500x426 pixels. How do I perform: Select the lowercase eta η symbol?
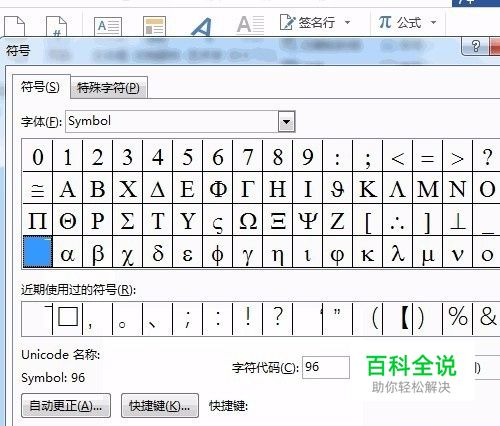[277, 252]
